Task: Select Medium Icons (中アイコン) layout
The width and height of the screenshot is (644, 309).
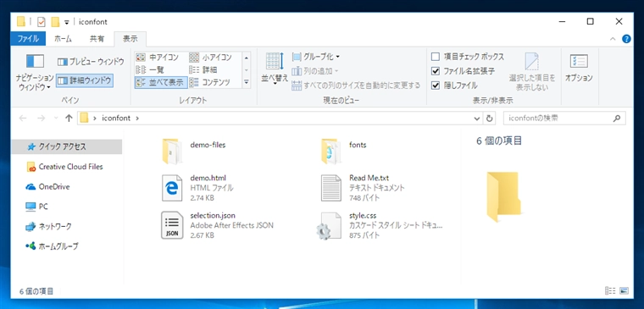Action: click(158, 57)
